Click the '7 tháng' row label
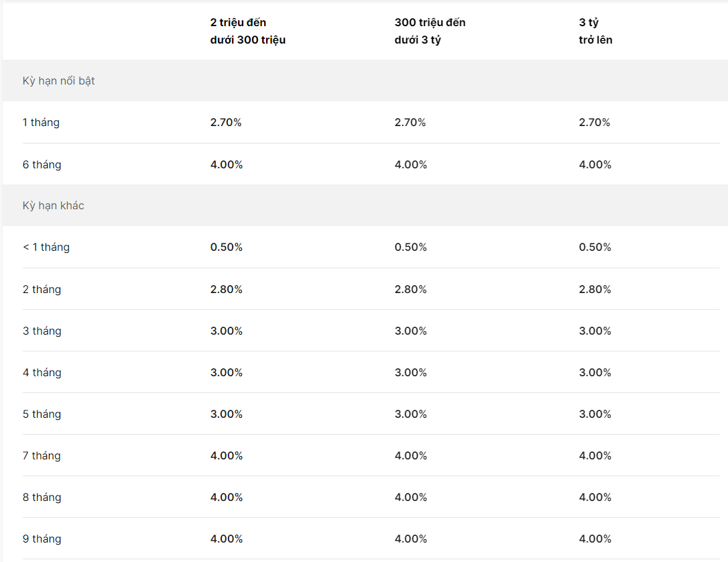 (42, 455)
